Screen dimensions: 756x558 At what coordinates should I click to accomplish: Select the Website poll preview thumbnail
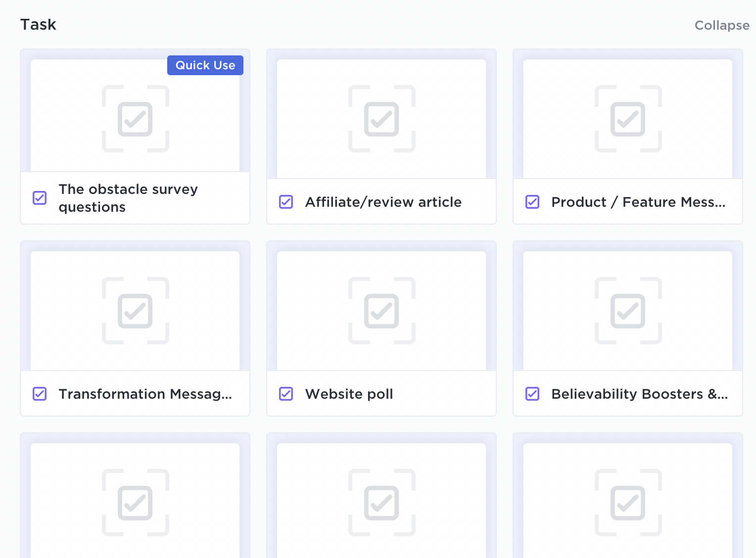coord(381,311)
